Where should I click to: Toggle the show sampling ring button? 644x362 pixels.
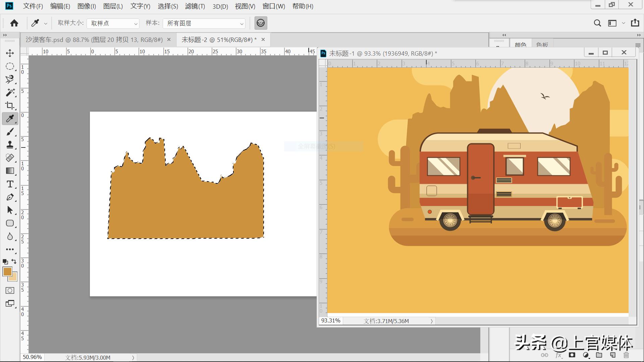point(261,23)
